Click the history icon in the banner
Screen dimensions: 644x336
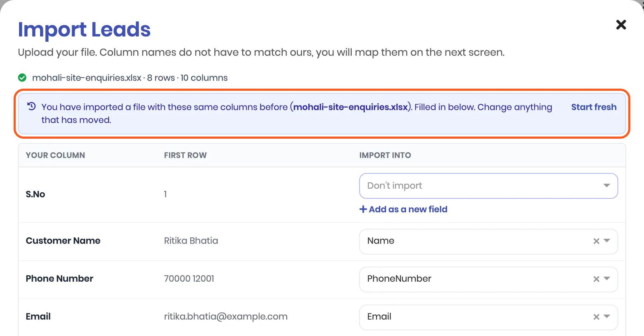[31, 106]
